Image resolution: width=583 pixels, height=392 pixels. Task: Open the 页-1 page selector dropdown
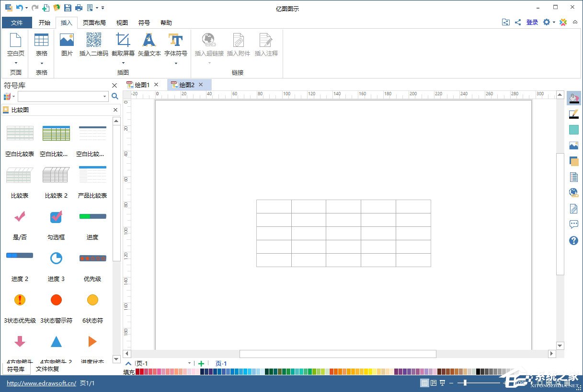pyautogui.click(x=190, y=363)
